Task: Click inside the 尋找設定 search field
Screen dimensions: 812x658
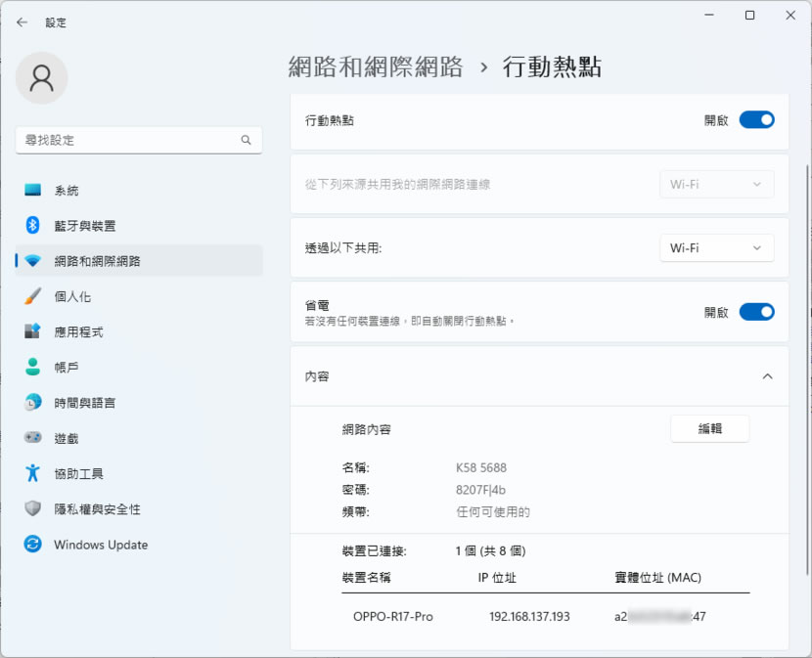Action: pyautogui.click(x=139, y=140)
